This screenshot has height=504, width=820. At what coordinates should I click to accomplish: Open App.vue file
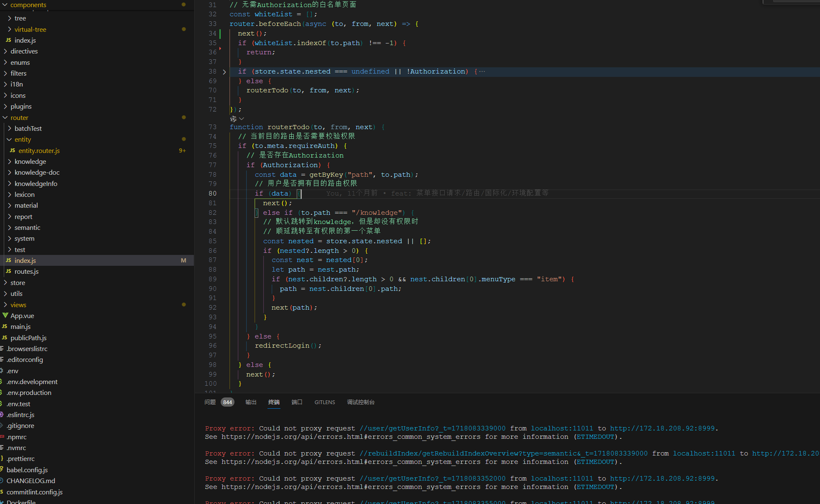pyautogui.click(x=22, y=316)
